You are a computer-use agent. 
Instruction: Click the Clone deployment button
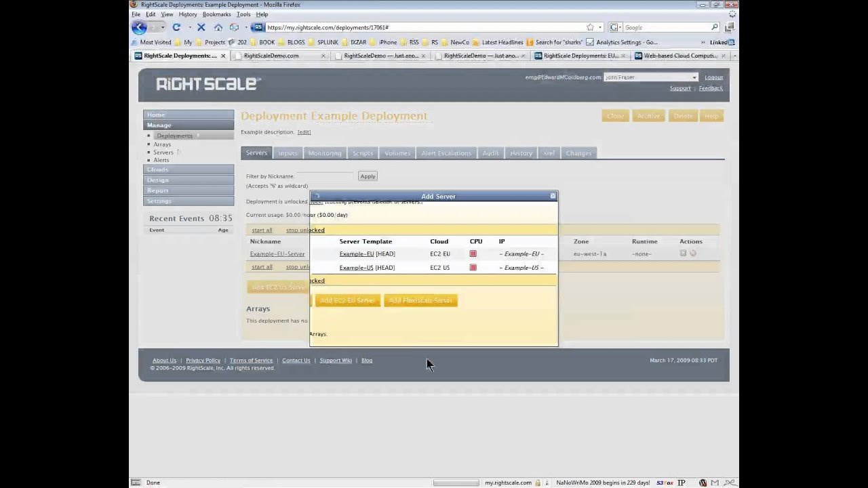616,116
